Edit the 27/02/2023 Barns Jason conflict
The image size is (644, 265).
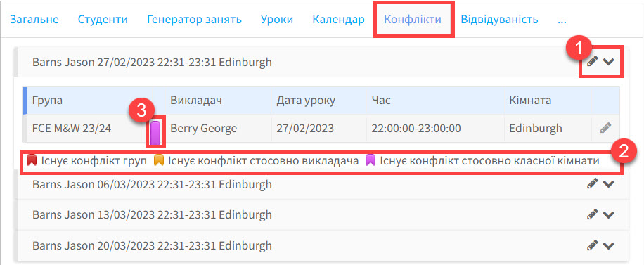[x=592, y=62]
